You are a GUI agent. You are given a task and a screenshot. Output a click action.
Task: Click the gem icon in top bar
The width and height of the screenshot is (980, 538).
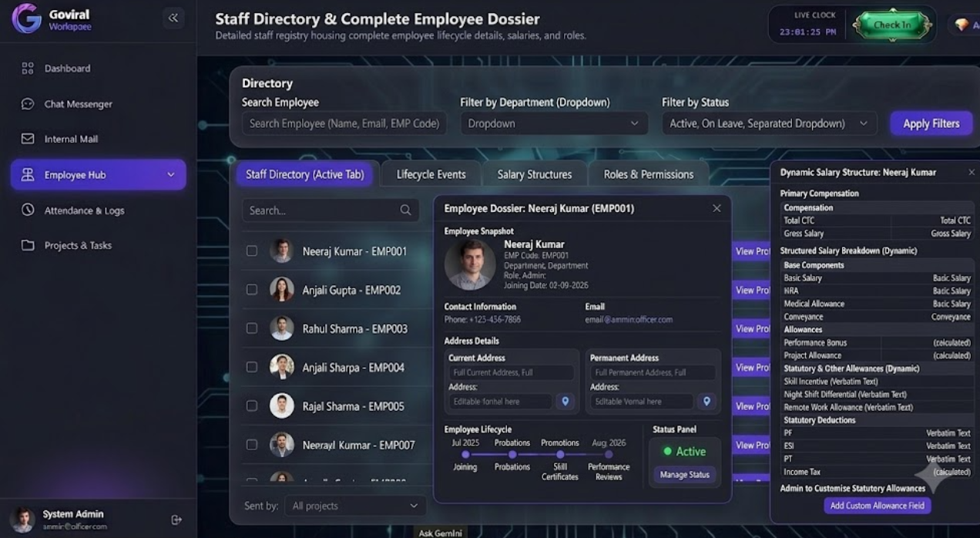[962, 25]
